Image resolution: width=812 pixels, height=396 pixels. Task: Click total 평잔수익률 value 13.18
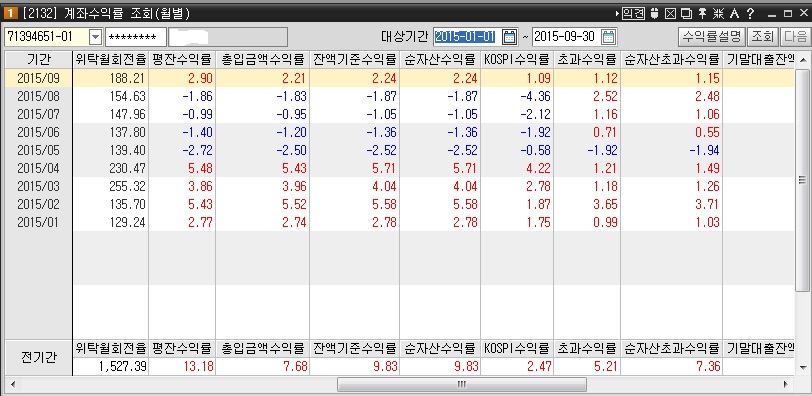point(199,366)
